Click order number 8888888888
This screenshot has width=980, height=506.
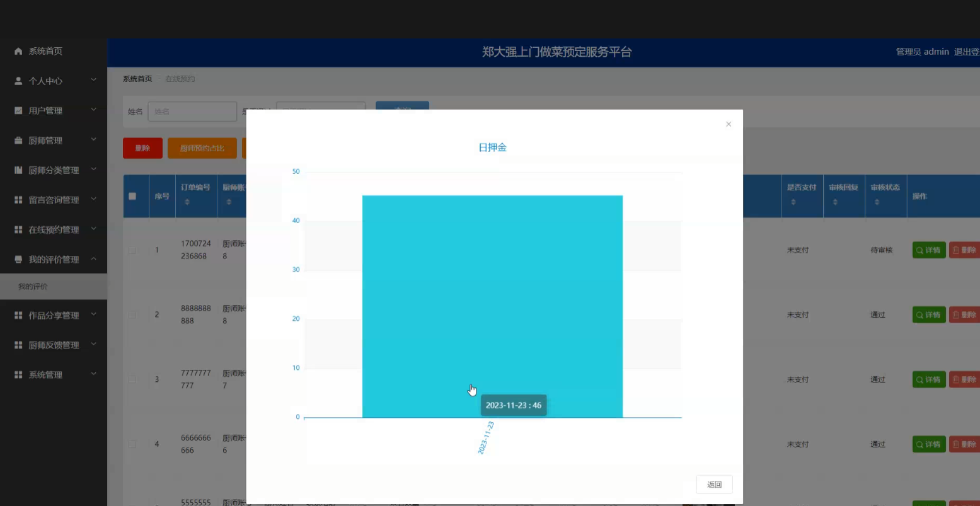196,315
